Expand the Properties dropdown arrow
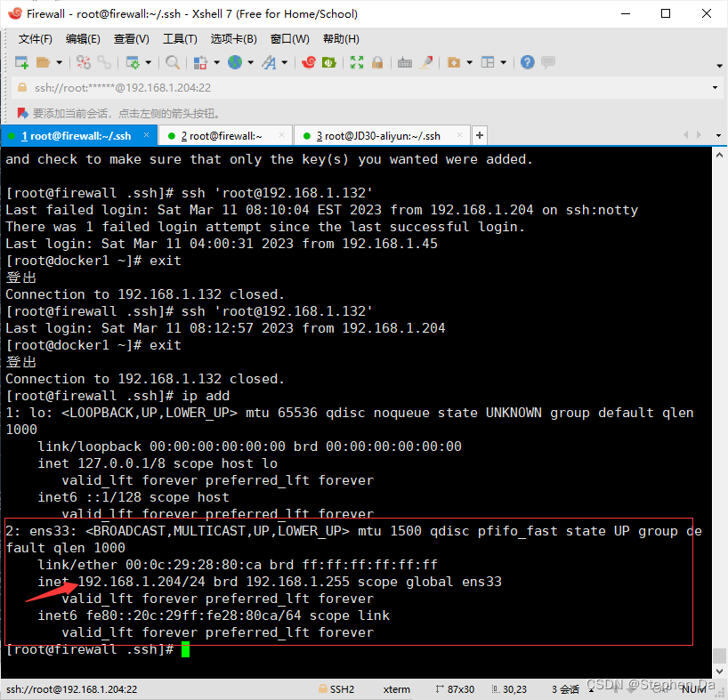 tap(149, 62)
